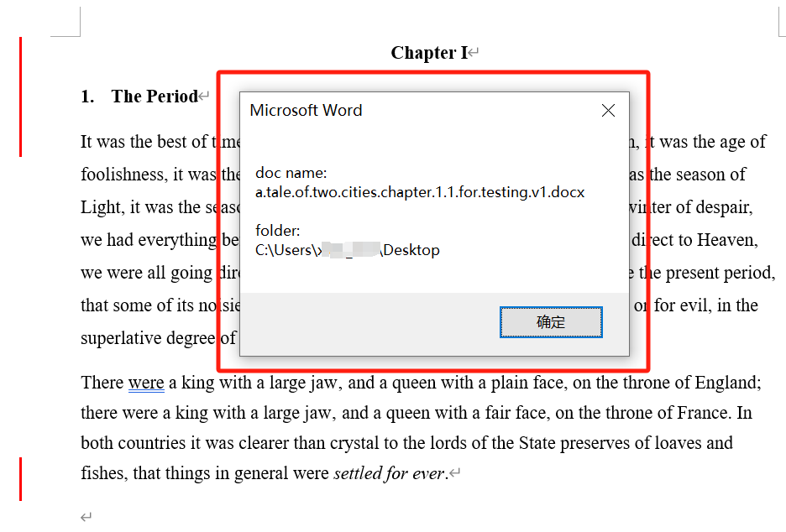Click the "The Period" heading
This screenshot has width=786, height=532.
click(155, 96)
